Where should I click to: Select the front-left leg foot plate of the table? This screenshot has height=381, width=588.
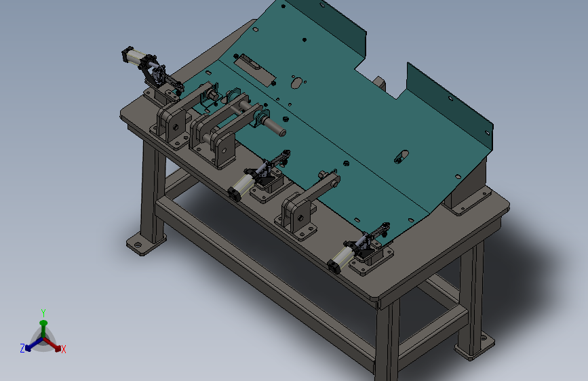pyautogui.click(x=146, y=244)
